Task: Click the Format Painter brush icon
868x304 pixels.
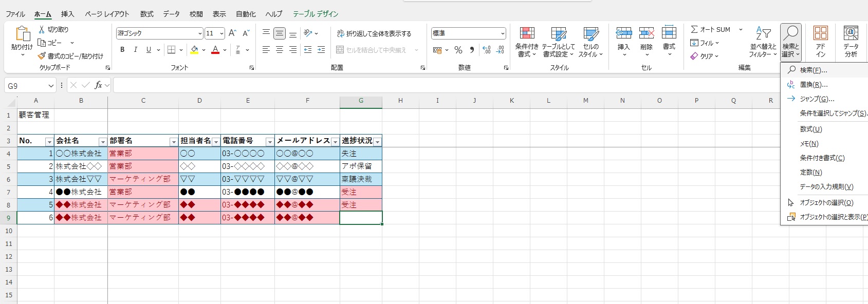Action: [x=42, y=56]
